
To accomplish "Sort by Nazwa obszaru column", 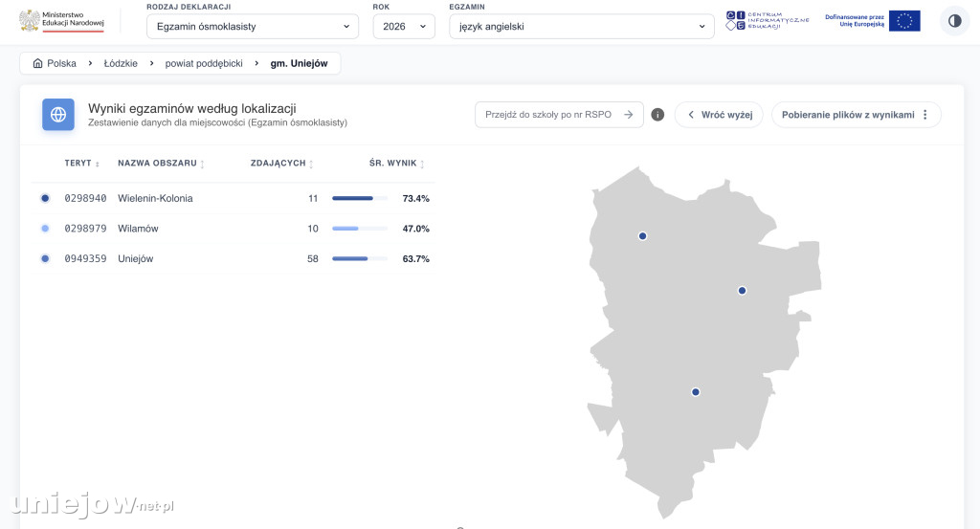I will click(161, 163).
